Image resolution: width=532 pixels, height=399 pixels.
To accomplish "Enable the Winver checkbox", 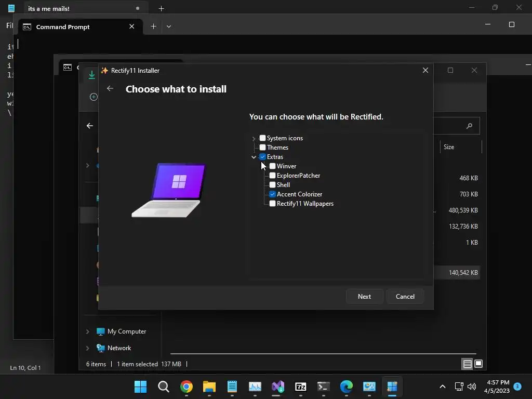I will tap(272, 166).
